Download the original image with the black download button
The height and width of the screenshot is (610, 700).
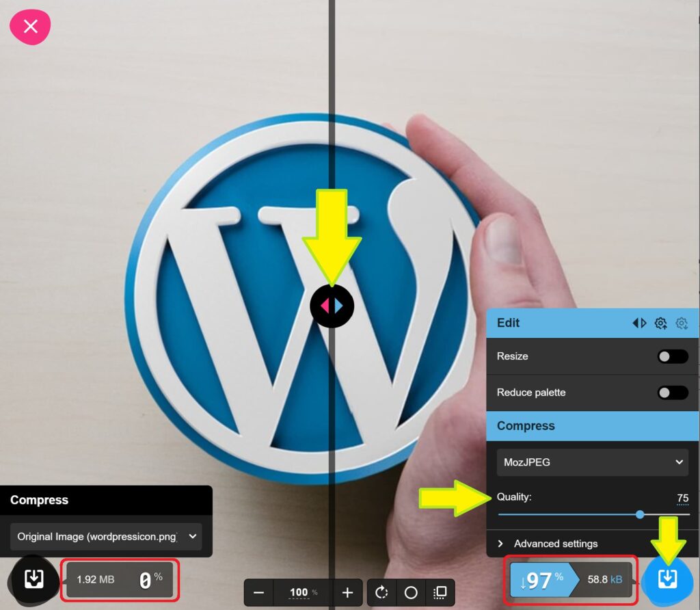click(x=34, y=580)
